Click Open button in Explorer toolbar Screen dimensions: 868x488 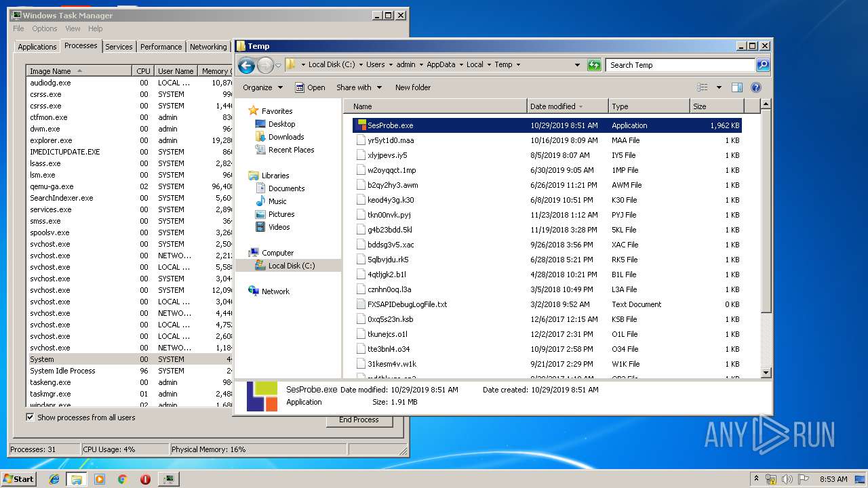tap(310, 87)
